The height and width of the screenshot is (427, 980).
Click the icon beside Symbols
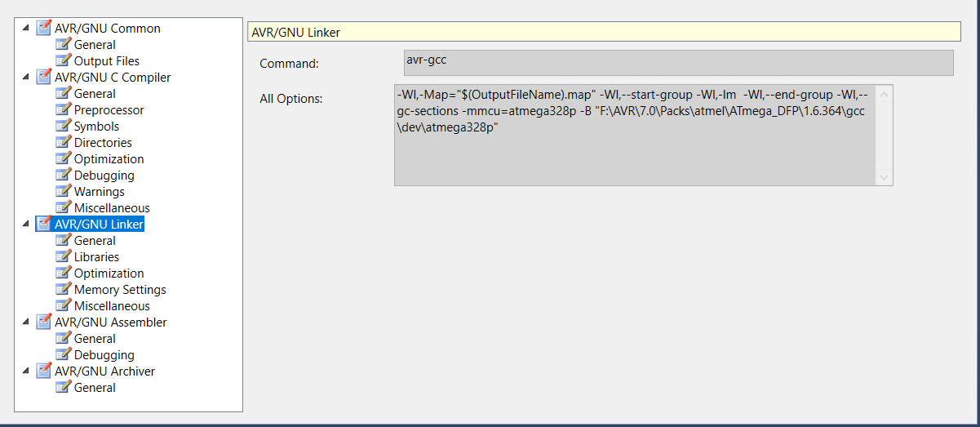tap(63, 126)
